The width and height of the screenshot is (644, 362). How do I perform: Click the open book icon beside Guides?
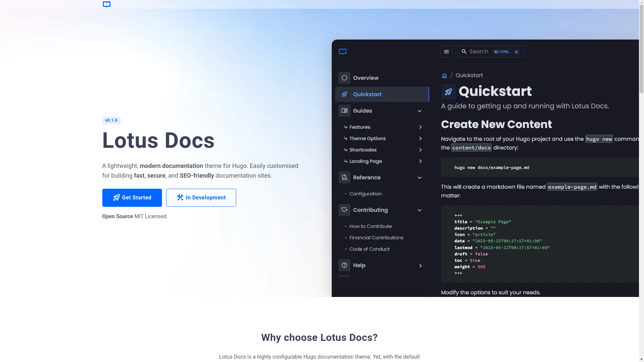tap(344, 111)
